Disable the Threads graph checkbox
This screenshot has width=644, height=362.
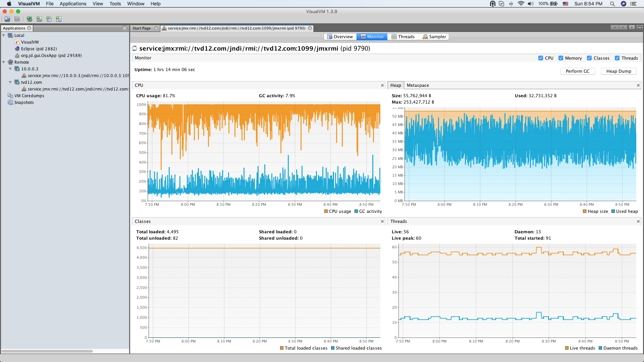click(x=617, y=58)
